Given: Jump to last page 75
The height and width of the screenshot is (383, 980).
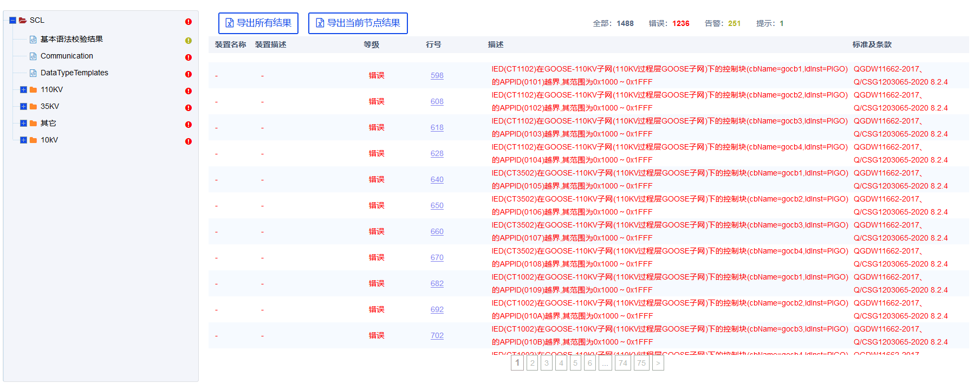Looking at the screenshot, I should [641, 363].
